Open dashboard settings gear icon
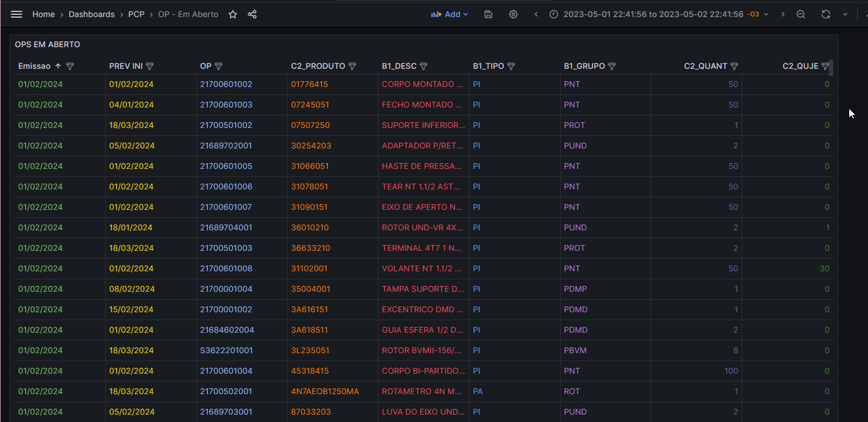This screenshot has height=422, width=868. click(x=513, y=14)
